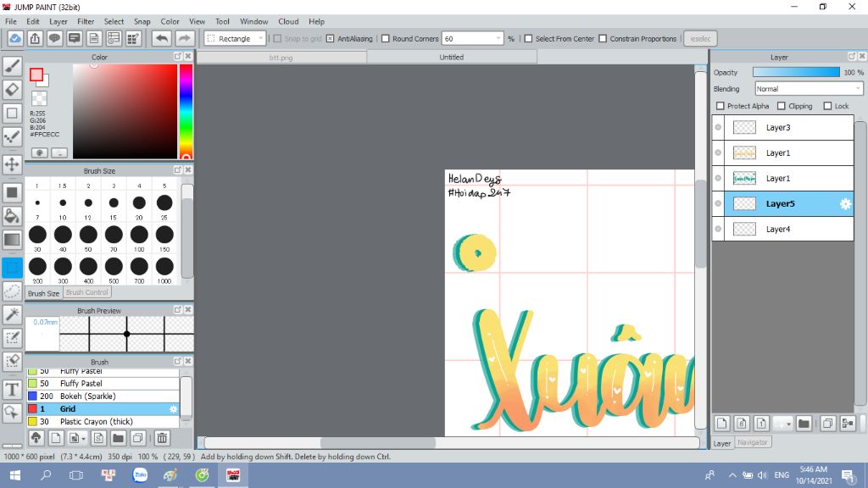The width and height of the screenshot is (868, 488).
Task: Click the Undo arrow in toolbar
Action: pyautogui.click(x=162, y=38)
